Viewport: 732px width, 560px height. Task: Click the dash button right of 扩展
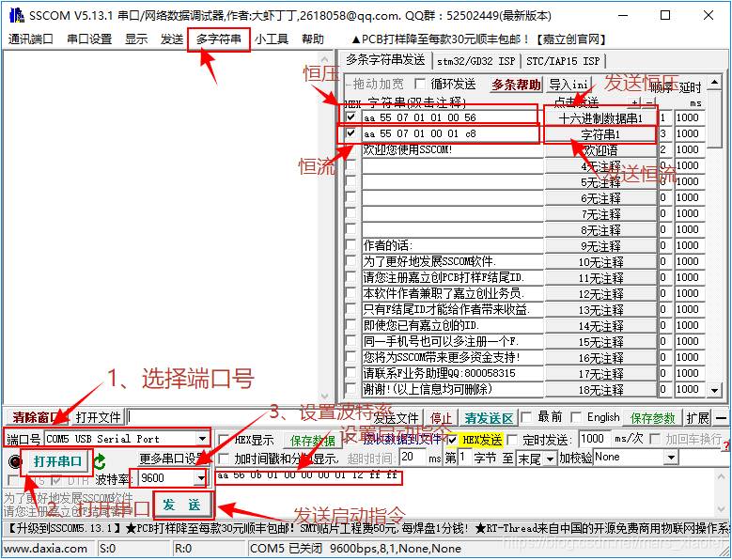(722, 418)
